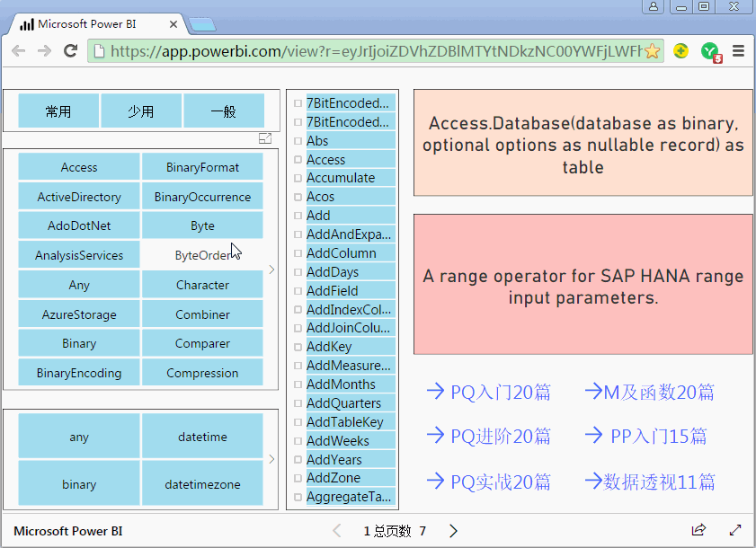This screenshot has width=756, height=548.
Task: Click the AddMonths list item
Action: [x=351, y=384]
